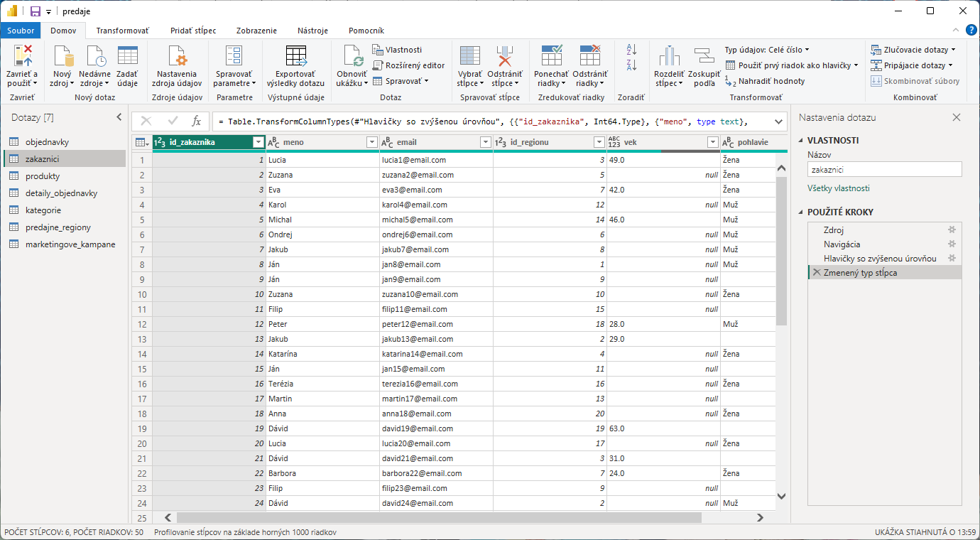Click the Odstrániť riadky icon

point(590,55)
